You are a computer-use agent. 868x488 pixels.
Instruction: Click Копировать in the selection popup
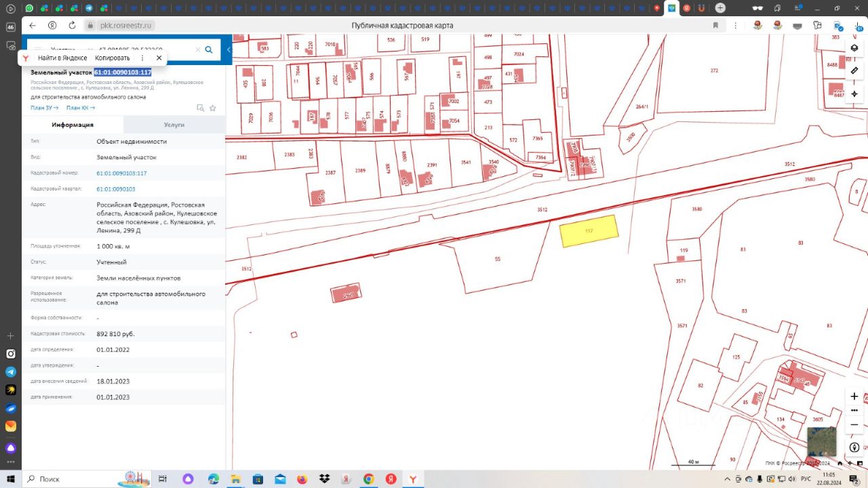(x=112, y=58)
